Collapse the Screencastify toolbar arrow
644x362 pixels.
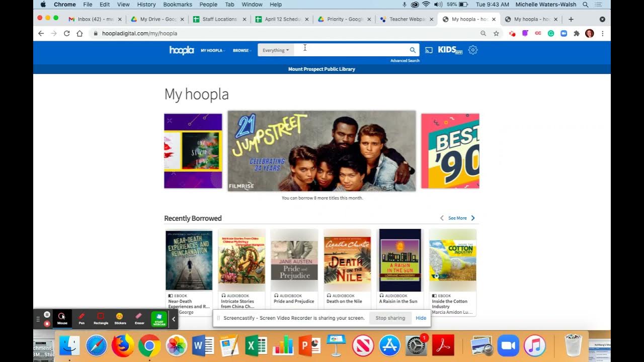[174, 319]
